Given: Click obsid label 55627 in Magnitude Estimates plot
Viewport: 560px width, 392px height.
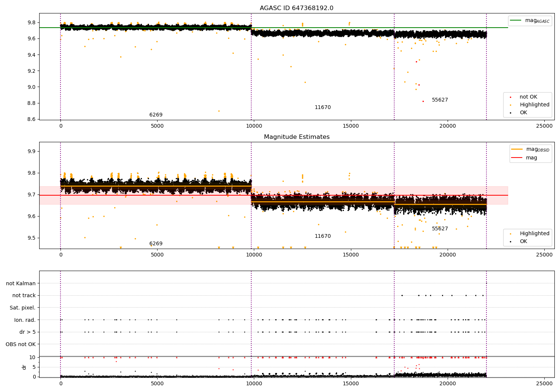Looking at the screenshot, I should coord(440,229).
